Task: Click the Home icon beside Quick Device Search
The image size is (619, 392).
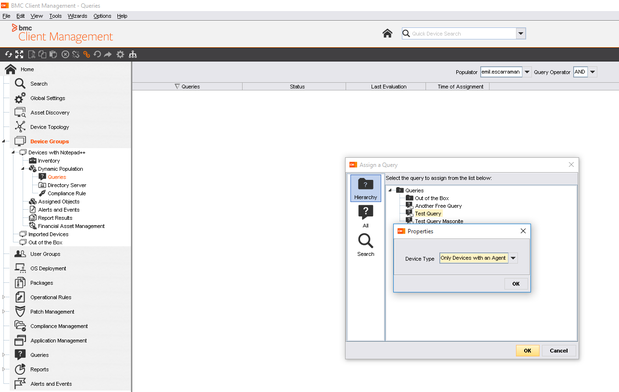Action: [x=387, y=34]
